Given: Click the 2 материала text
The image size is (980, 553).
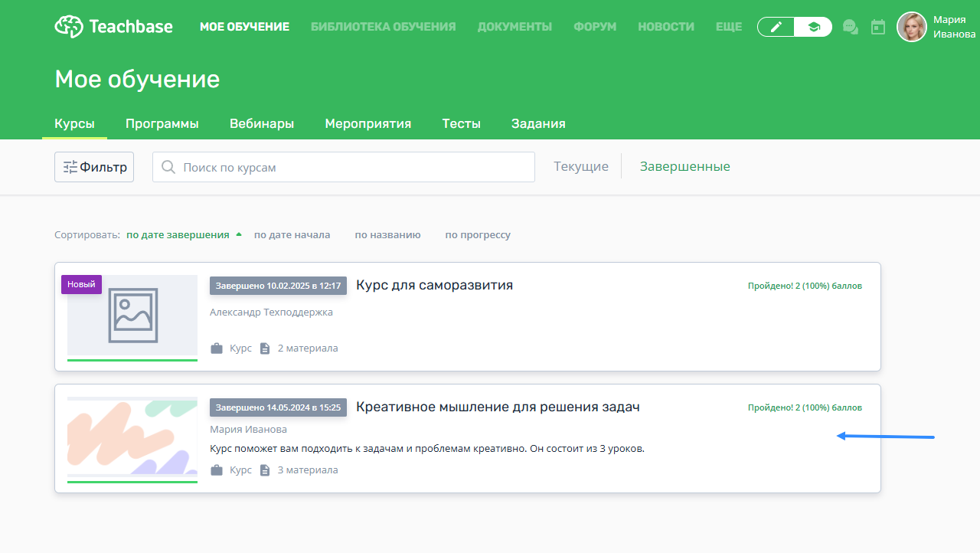Looking at the screenshot, I should pyautogui.click(x=308, y=348).
